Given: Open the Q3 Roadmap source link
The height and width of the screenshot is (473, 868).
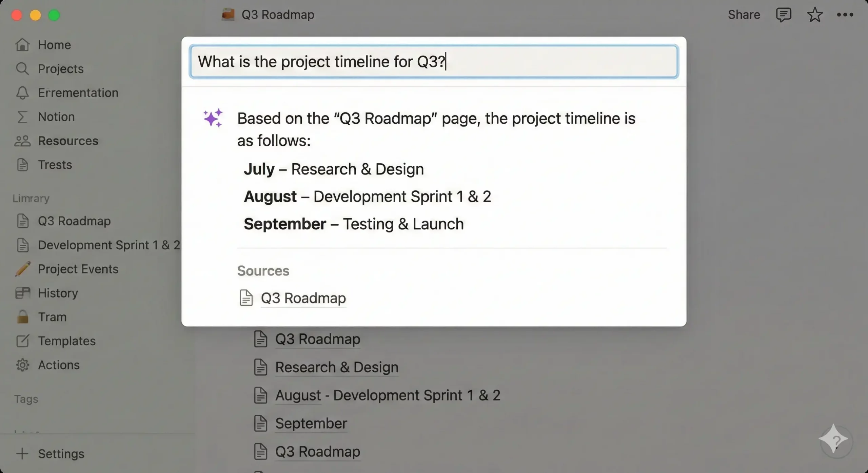Looking at the screenshot, I should (303, 298).
